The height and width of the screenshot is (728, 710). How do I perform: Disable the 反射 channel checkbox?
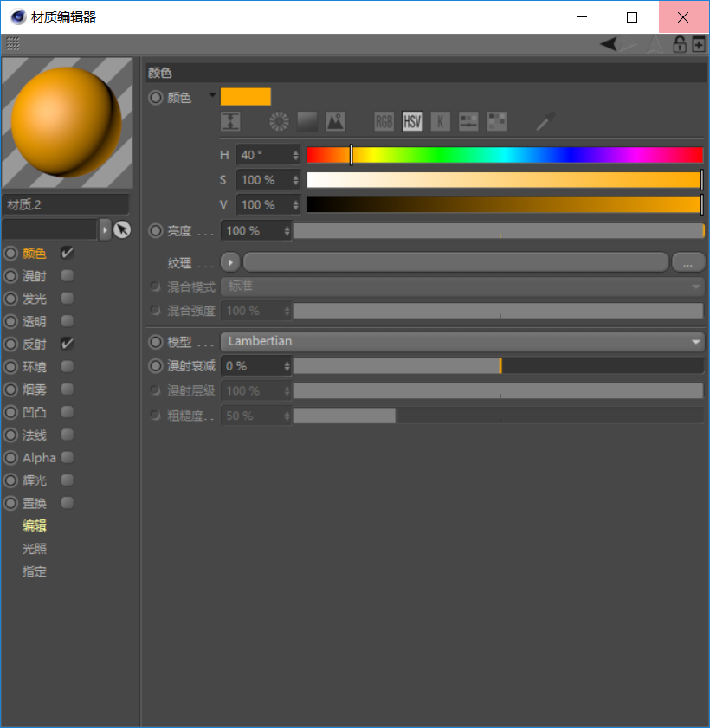[67, 343]
